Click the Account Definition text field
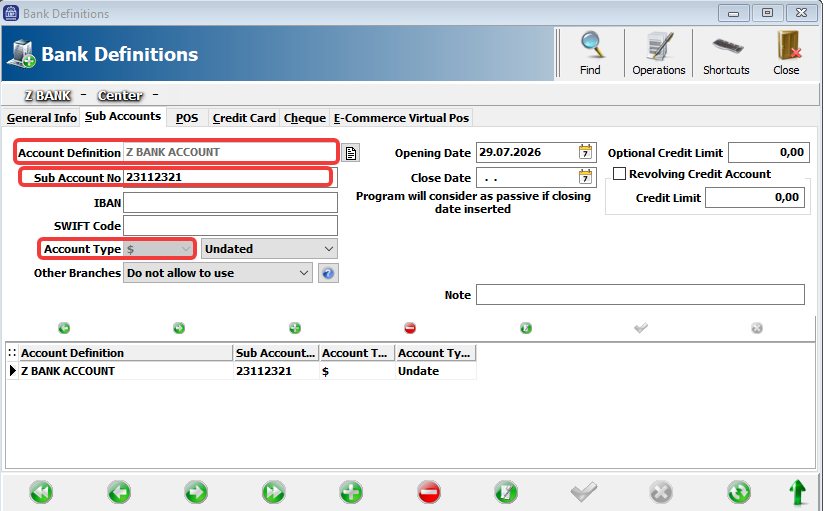Screen dimensions: 824x511 (x=229, y=152)
